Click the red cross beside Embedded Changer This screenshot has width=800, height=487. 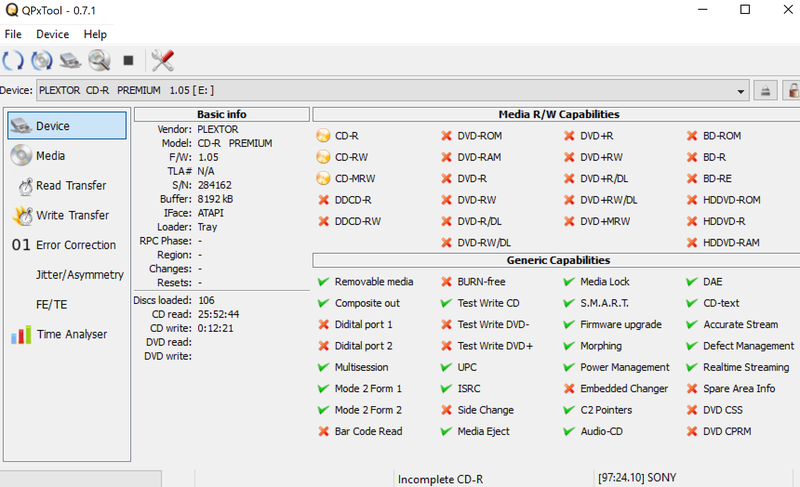tap(569, 389)
